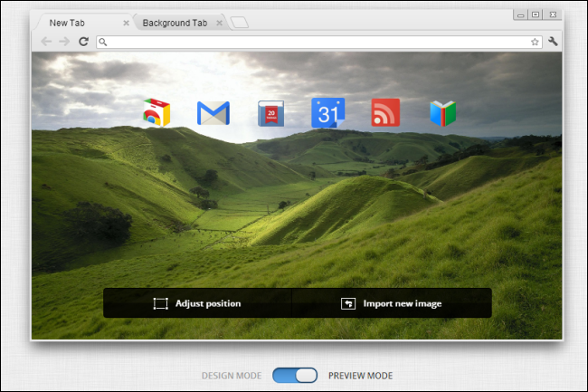Screen dimensions: 588x392
Task: Open the Google Calendar 31 icon
Action: [328, 113]
